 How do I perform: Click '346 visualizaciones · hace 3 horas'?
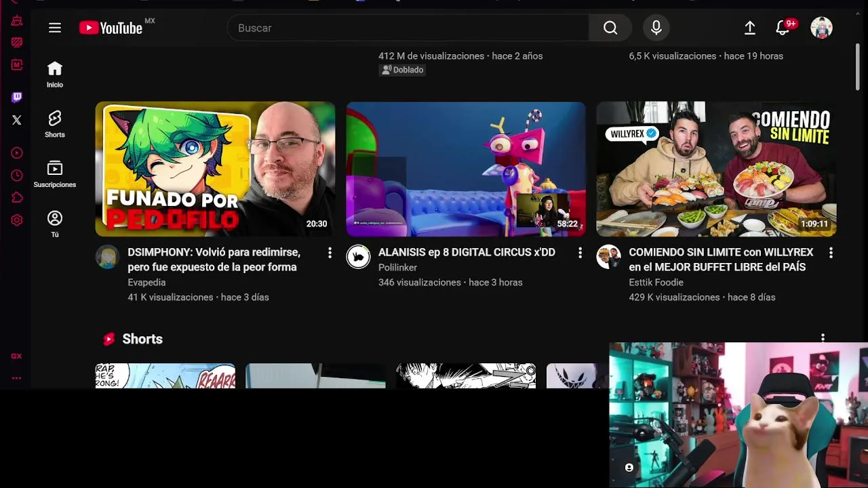tap(450, 282)
